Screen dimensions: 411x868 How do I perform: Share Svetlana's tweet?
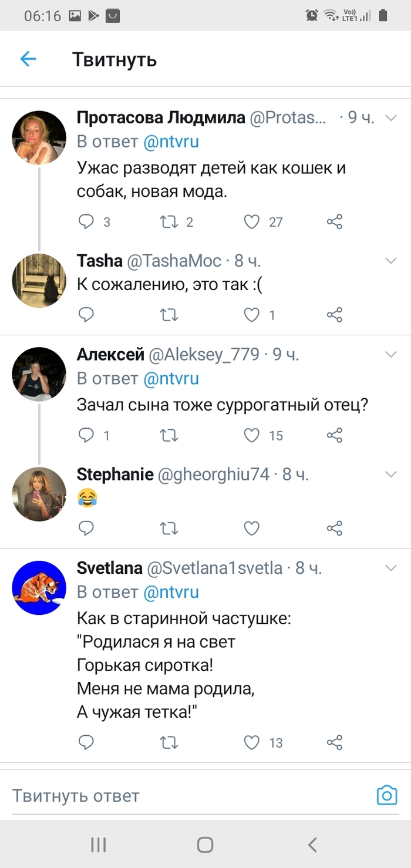click(x=335, y=742)
